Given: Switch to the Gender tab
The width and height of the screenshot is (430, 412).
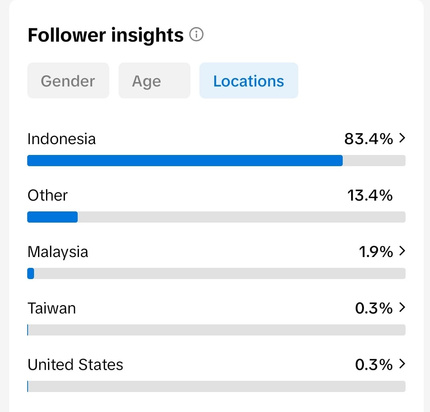Looking at the screenshot, I should click(x=68, y=81).
